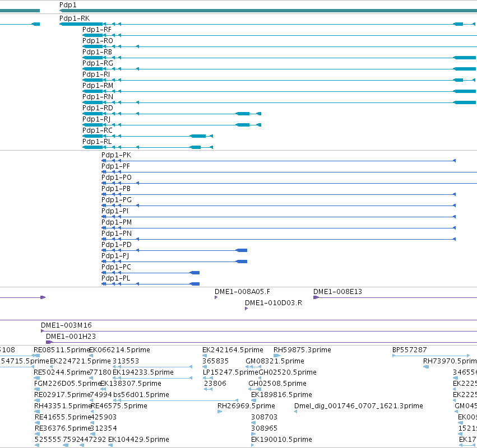477x448 pixels.
Task: Select EST RE36376.5prime
Action: tap(63, 429)
